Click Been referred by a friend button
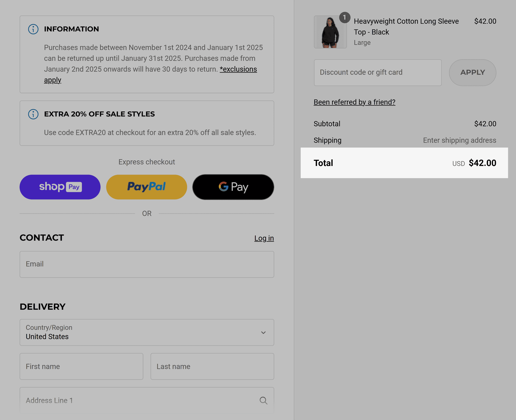 pos(354,102)
